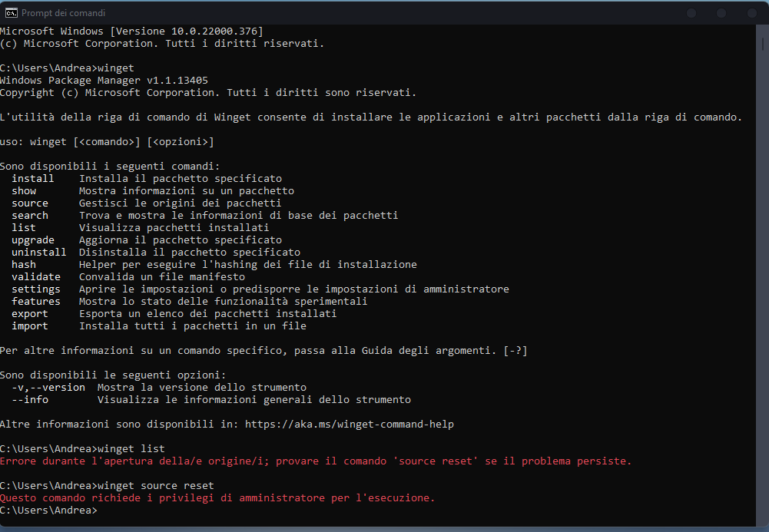This screenshot has width=769, height=532.
Task: Click the '-v,--version' option text
Action: pos(48,388)
